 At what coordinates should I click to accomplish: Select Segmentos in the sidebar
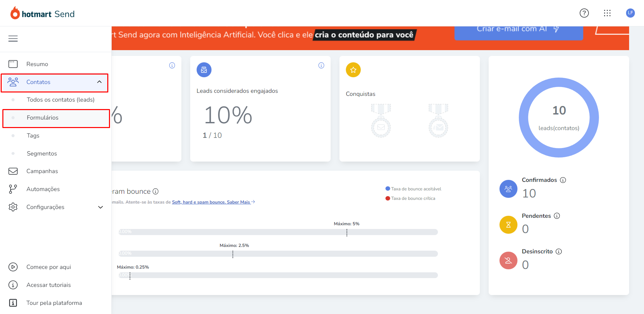[42, 153]
